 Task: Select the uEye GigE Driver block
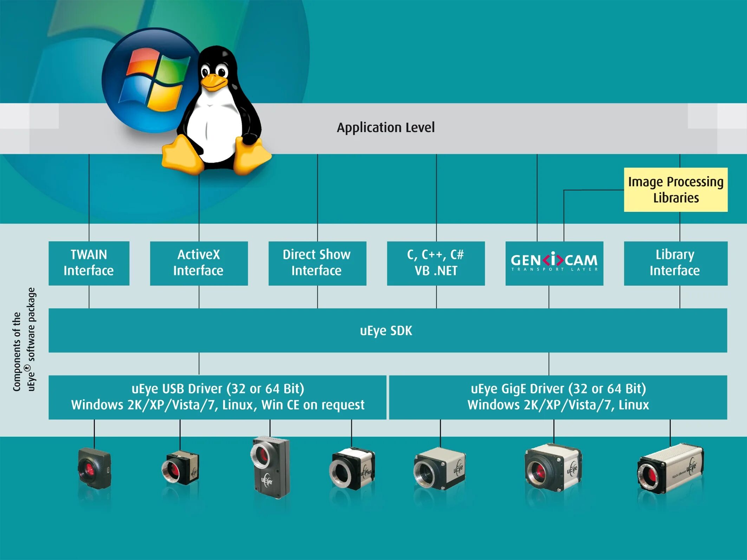558,397
